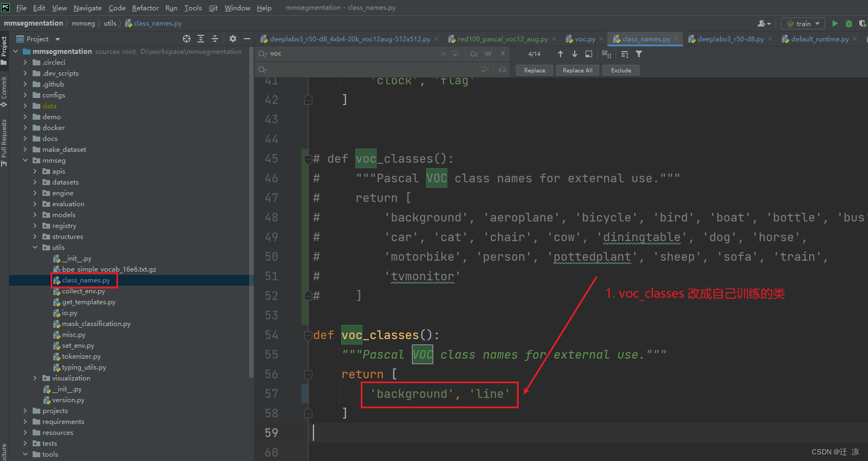Click the Project tool window stripe button
Viewport: 868px width, 461px height.
pyautogui.click(x=4, y=51)
